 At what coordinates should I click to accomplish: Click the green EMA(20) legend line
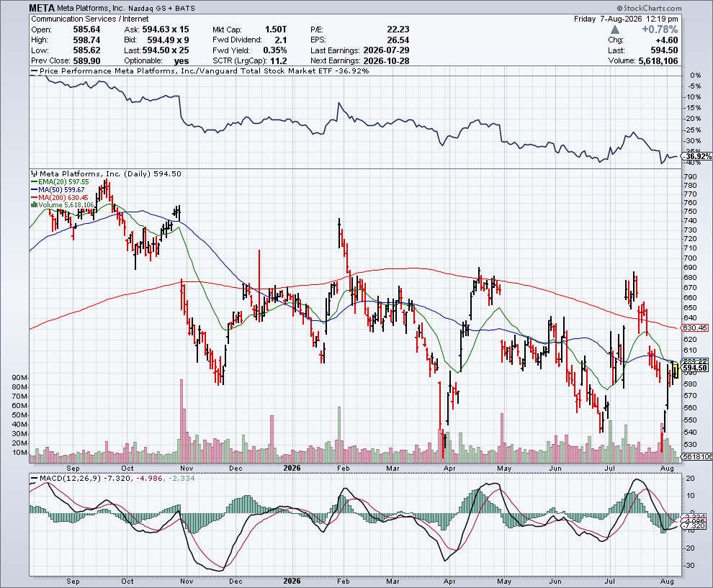click(x=34, y=182)
